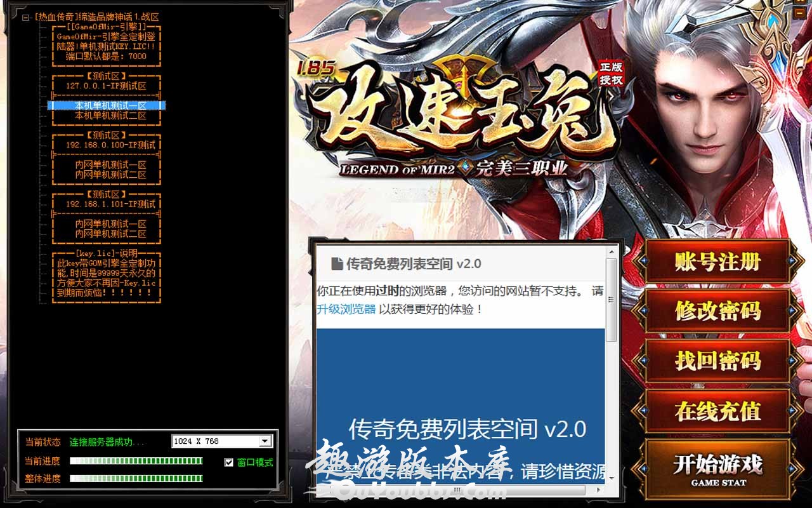The height and width of the screenshot is (508, 812).
Task: Open the 在线充值 button
Action: [x=717, y=411]
